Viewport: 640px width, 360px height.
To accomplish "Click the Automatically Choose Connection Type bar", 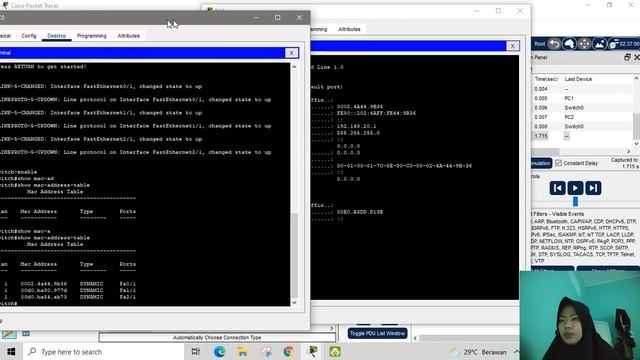I will point(217,338).
